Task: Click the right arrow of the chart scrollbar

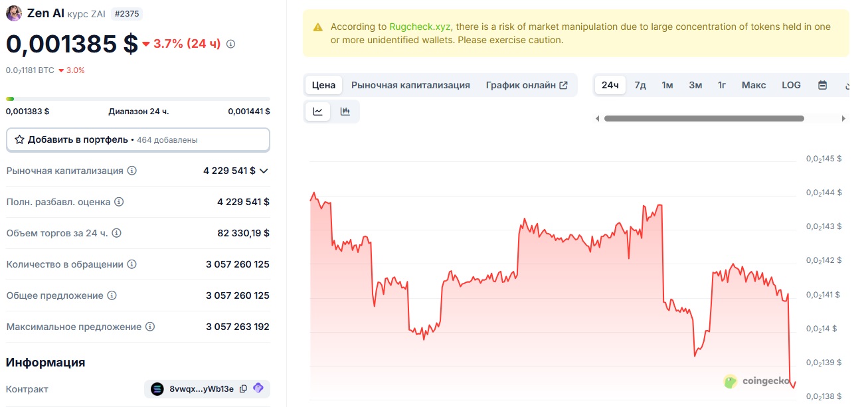Action: [x=844, y=119]
